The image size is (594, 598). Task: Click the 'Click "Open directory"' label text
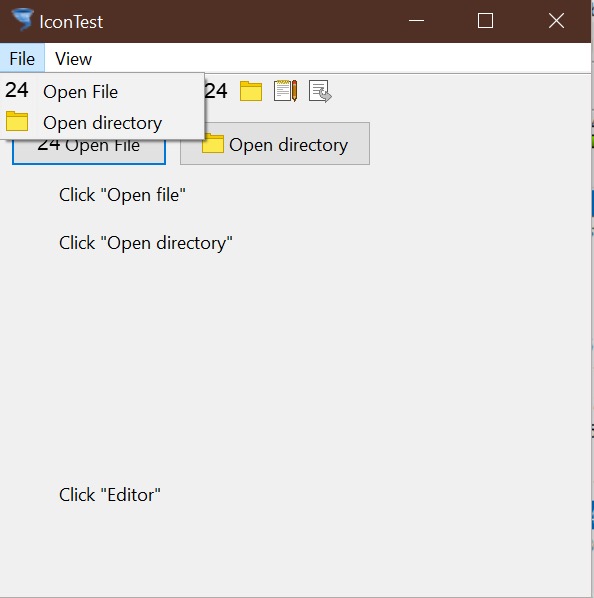click(x=146, y=243)
